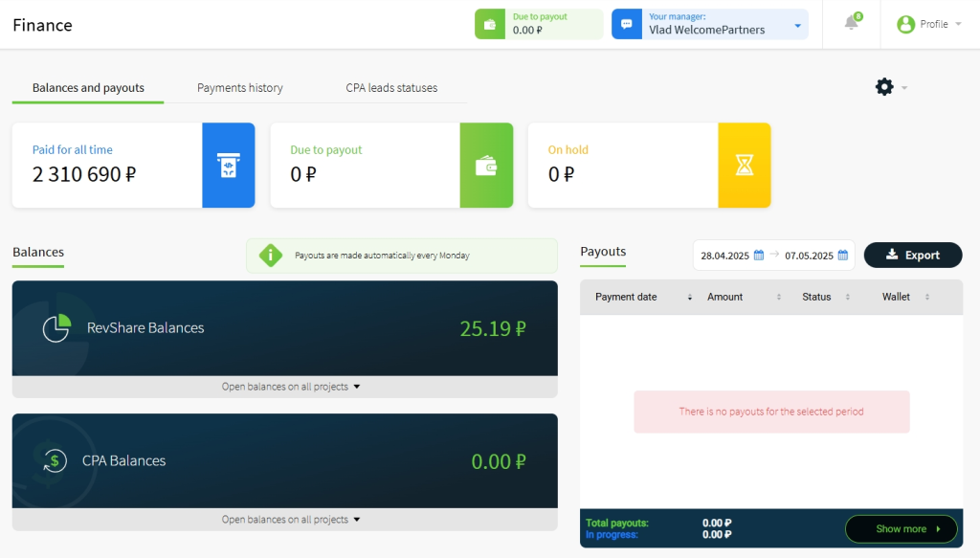Expand CPA open balances on all projects
Viewport: 980px width, 558px height.
pos(291,520)
